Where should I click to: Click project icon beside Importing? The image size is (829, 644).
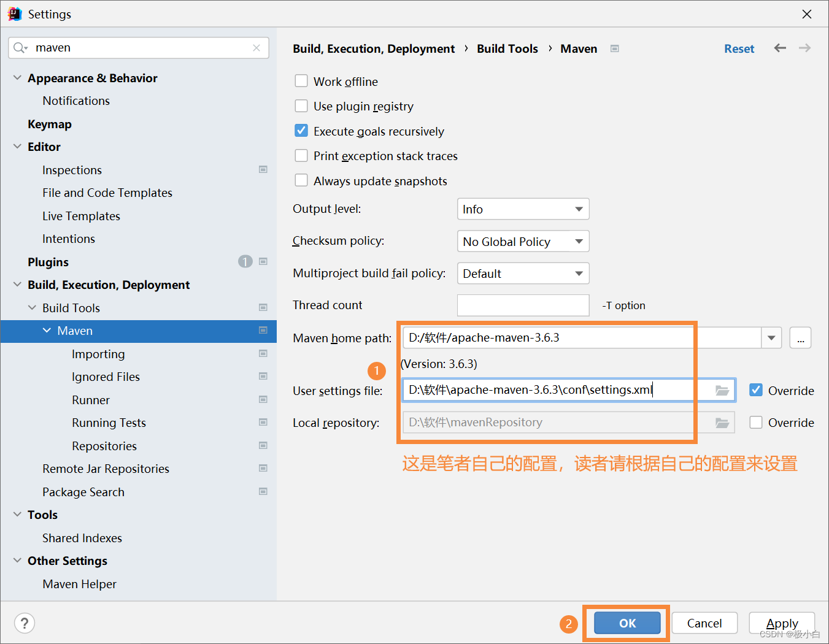(263, 353)
